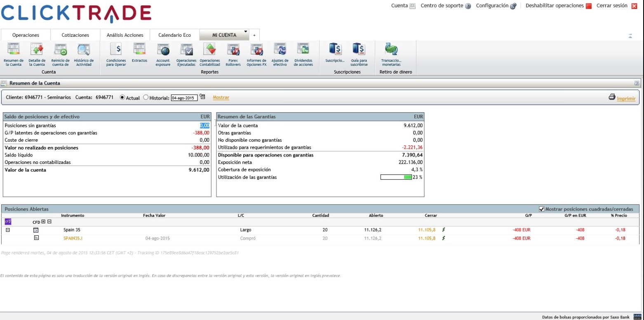Collapse the Spain 35 position row

click(x=8, y=230)
